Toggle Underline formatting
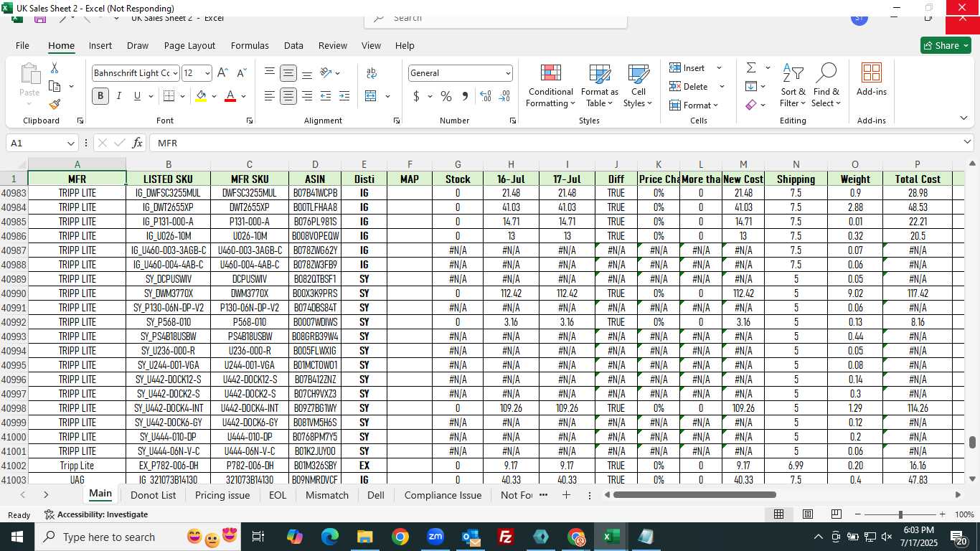The width and height of the screenshot is (980, 551). pos(137,96)
